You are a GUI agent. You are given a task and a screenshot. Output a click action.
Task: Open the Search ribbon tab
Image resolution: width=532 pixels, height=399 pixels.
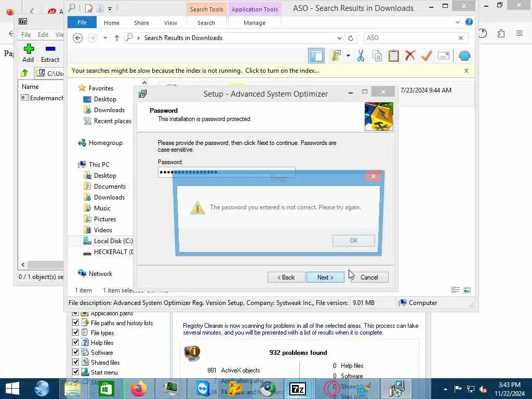[x=206, y=23]
